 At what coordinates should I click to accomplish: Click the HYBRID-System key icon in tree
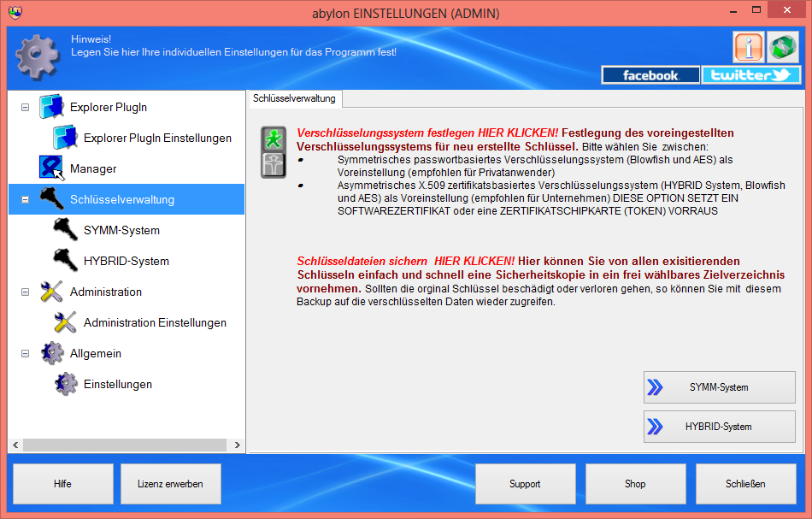(x=65, y=261)
